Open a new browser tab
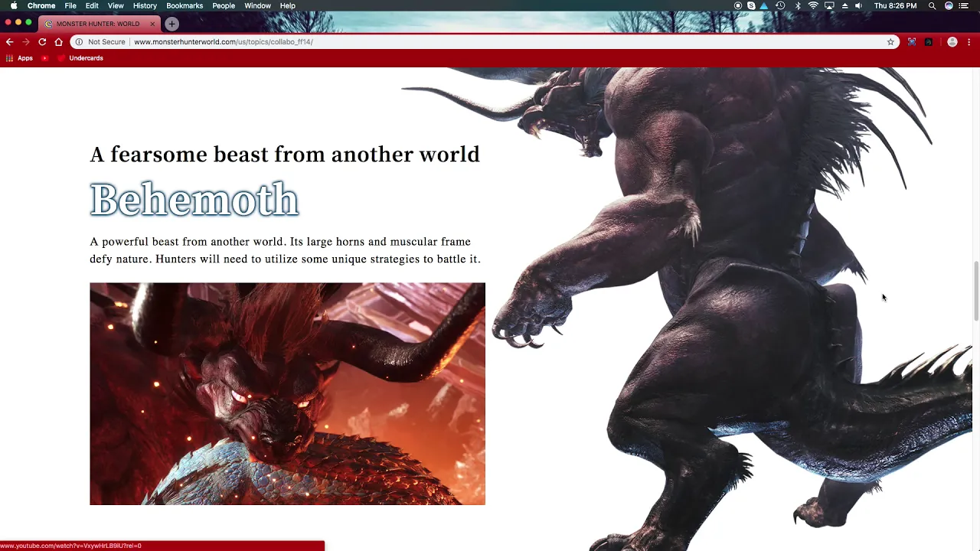The height and width of the screenshot is (551, 980). 171,24
